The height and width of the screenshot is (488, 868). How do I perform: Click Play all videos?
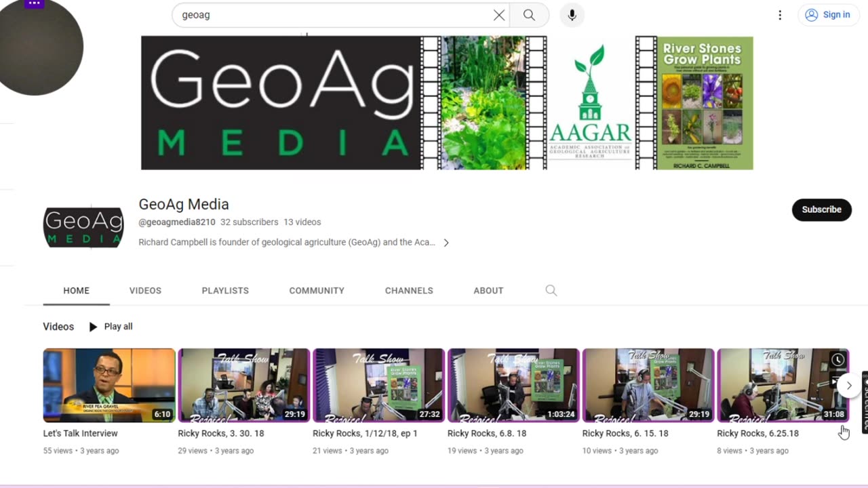point(111,327)
